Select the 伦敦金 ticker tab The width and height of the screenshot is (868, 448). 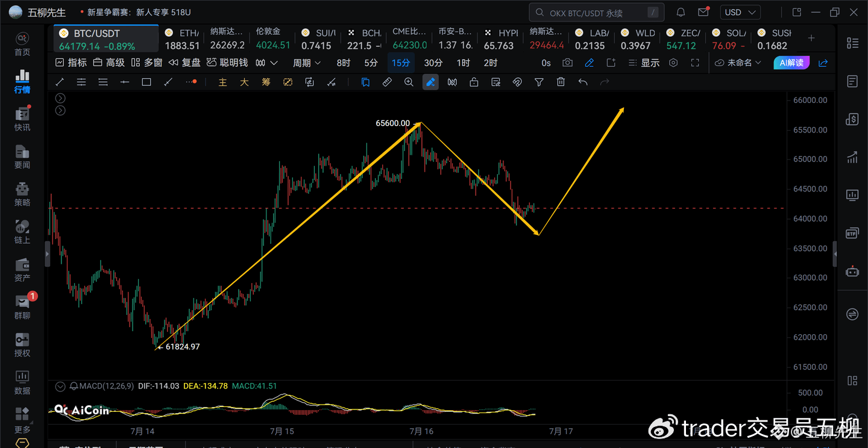(273, 39)
